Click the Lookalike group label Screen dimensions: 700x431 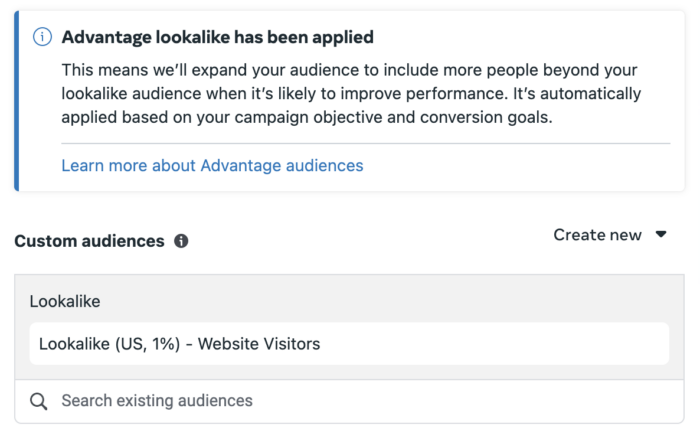pos(65,301)
